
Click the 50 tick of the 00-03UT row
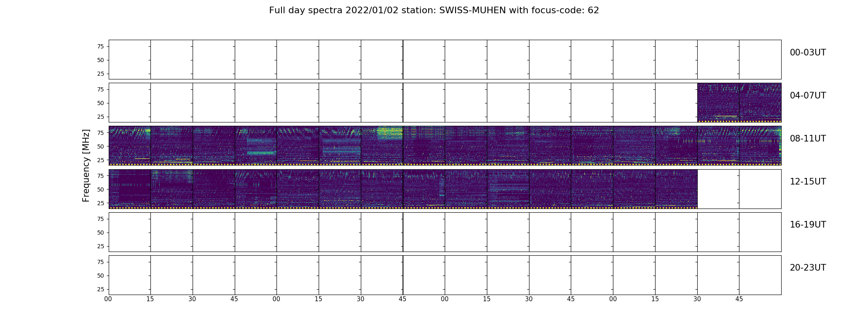pyautogui.click(x=100, y=60)
